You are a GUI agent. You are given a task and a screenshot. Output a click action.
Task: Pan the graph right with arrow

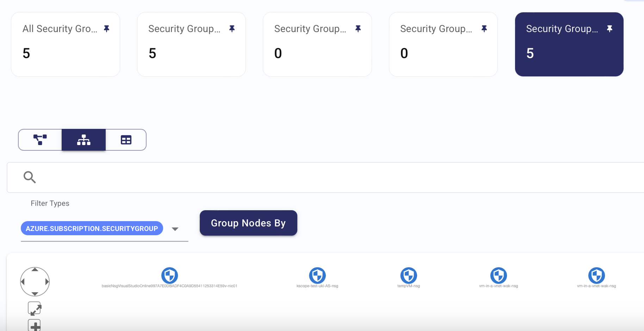tap(47, 282)
